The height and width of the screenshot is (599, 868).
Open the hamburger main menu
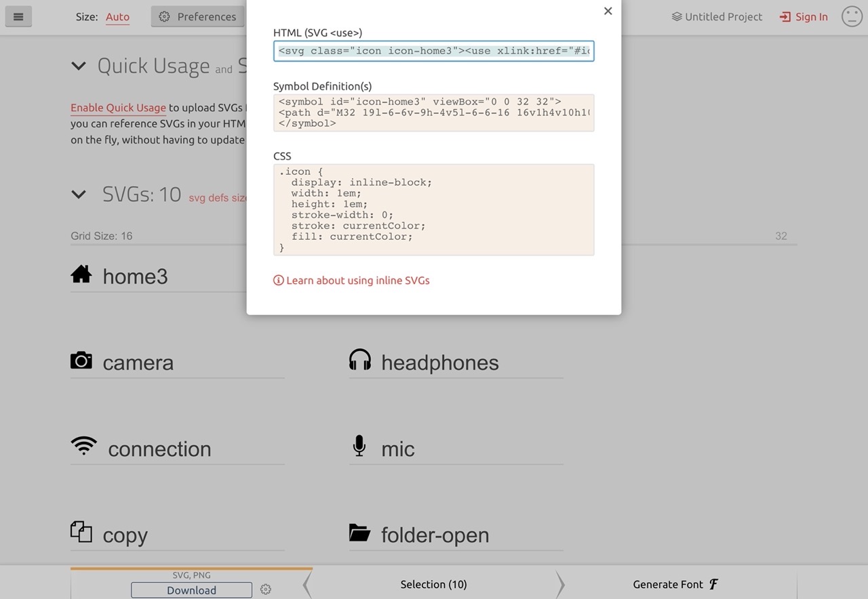click(x=18, y=17)
